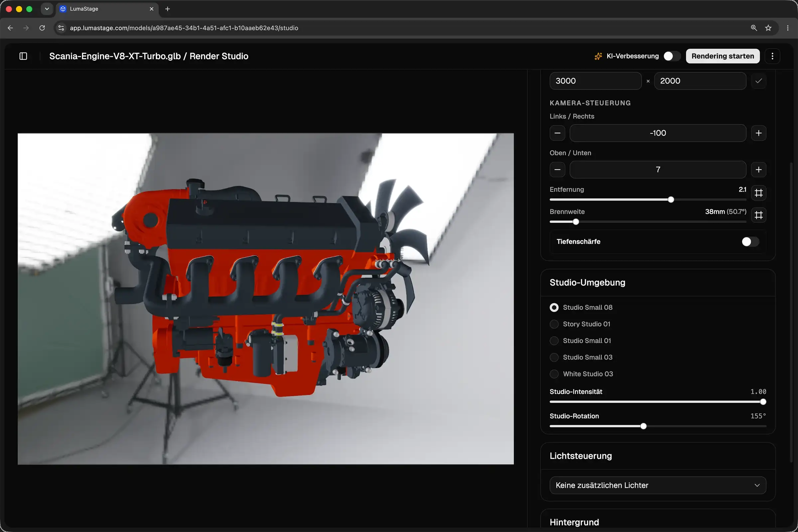The height and width of the screenshot is (532, 798).
Task: Click the Lichtsteuerung section header
Action: [x=581, y=456]
